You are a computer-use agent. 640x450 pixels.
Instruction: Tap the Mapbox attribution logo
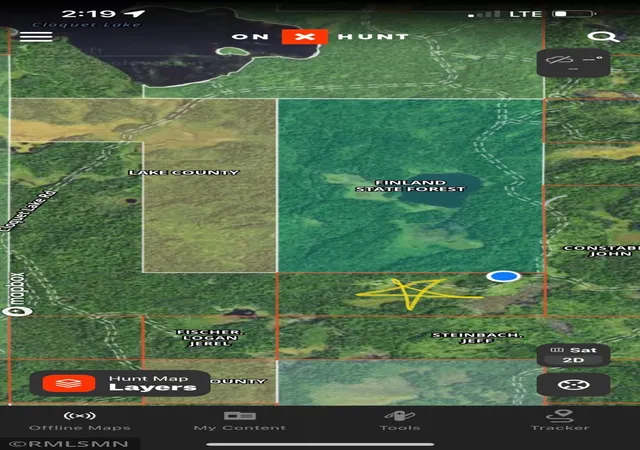pyautogui.click(x=16, y=294)
